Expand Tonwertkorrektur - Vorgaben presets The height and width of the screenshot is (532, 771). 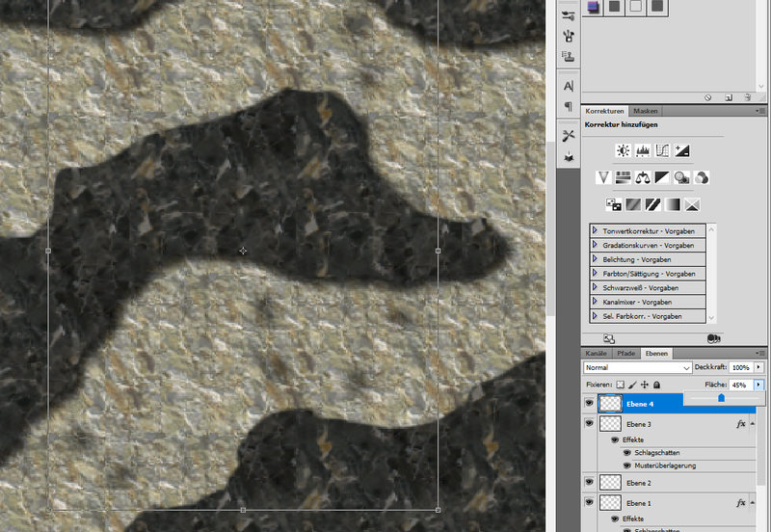(x=595, y=231)
